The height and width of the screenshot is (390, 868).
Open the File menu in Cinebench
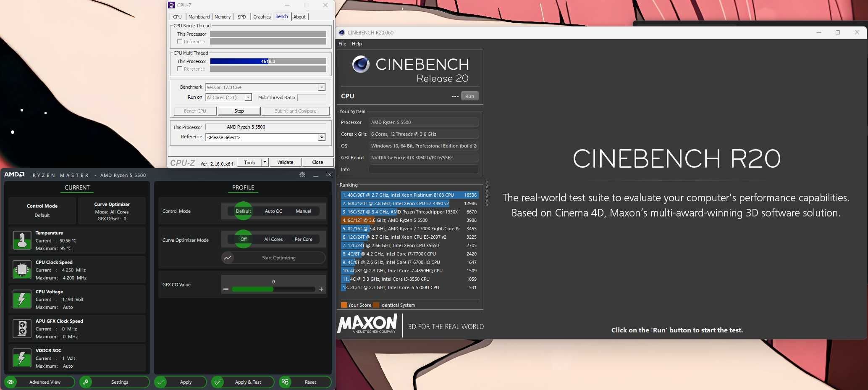(342, 44)
